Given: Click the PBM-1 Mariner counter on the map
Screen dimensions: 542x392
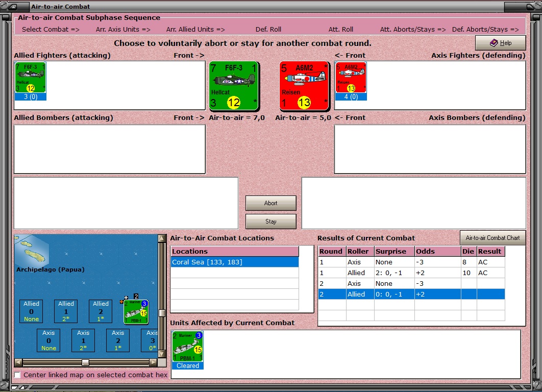Looking at the screenshot, I should coord(136,312).
